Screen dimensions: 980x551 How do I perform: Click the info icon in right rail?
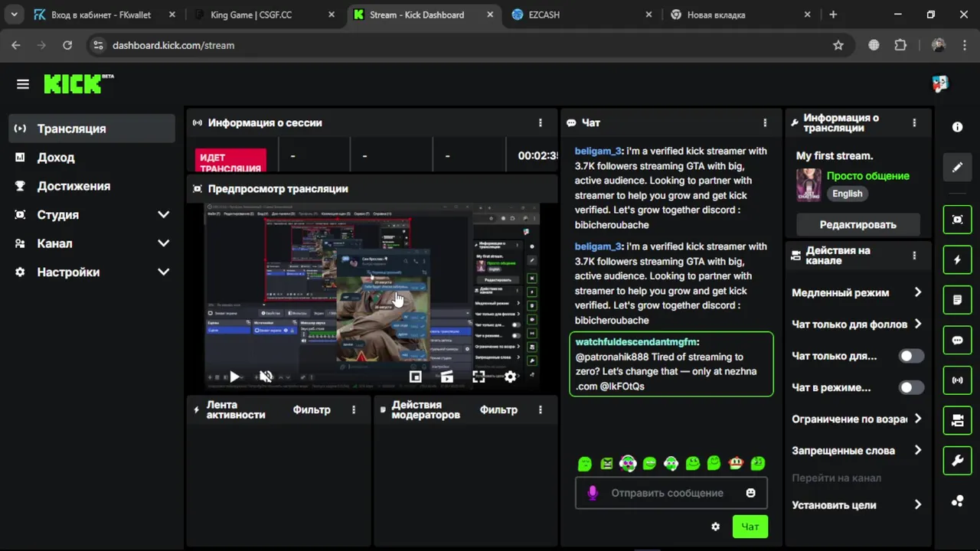(957, 127)
